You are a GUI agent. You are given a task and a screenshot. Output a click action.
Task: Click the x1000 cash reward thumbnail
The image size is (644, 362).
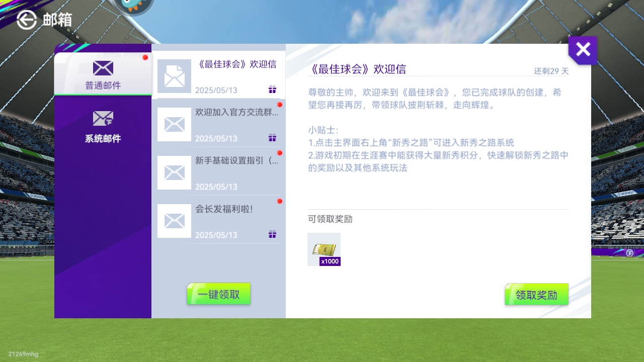324,249
